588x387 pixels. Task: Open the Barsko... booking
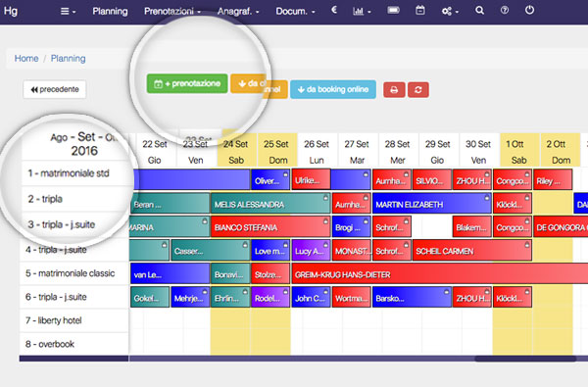412,298
